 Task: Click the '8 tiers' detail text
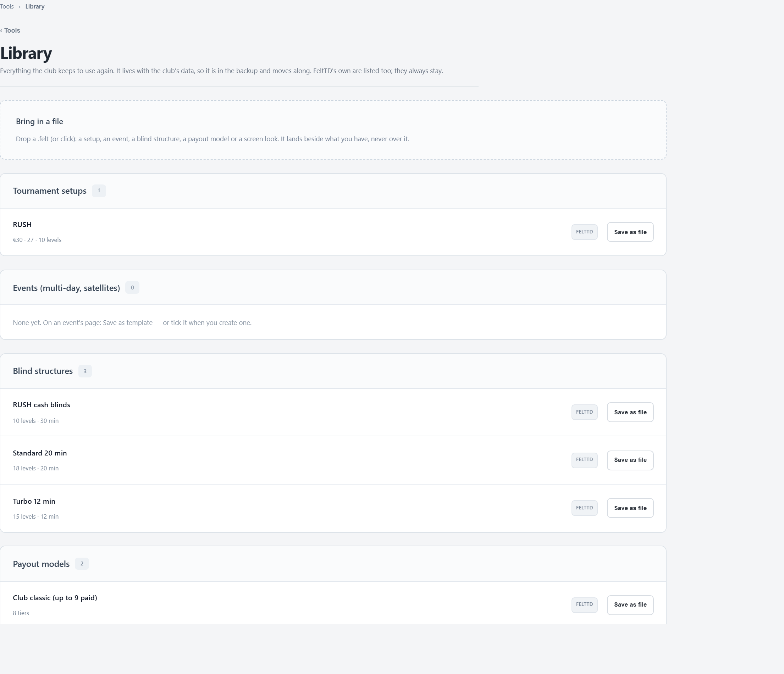pyautogui.click(x=21, y=613)
